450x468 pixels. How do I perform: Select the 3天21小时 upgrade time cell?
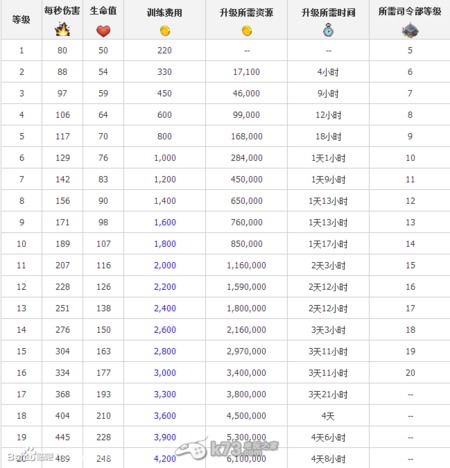pos(328,394)
